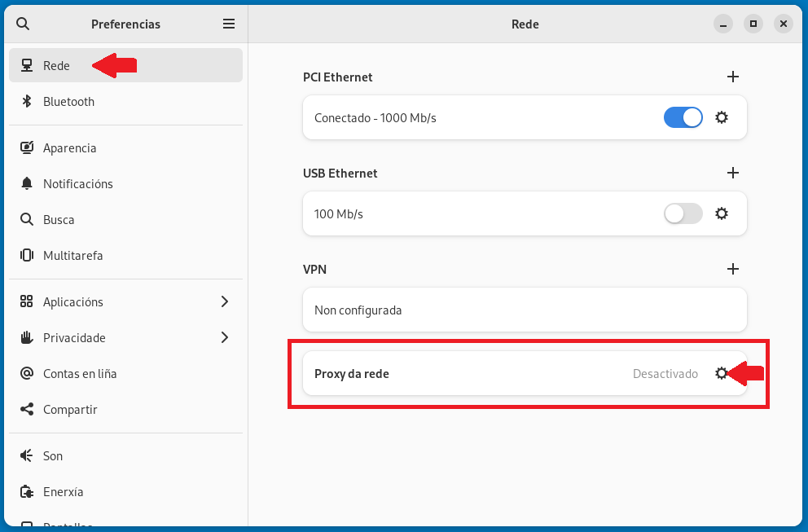Open Proxy da rede settings gear
Image resolution: width=808 pixels, height=532 pixels.
pos(720,373)
